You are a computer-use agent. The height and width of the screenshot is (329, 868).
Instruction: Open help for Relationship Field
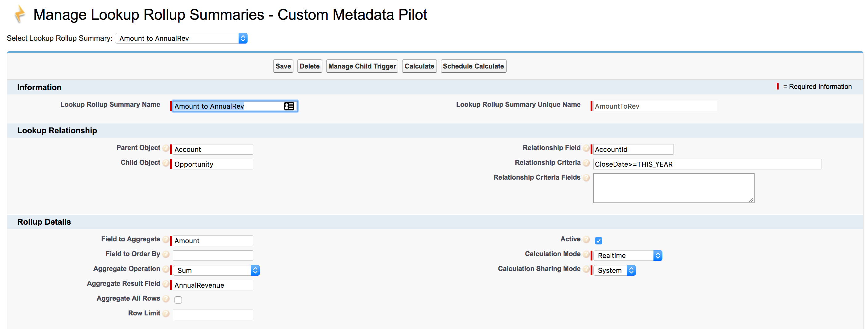586,148
